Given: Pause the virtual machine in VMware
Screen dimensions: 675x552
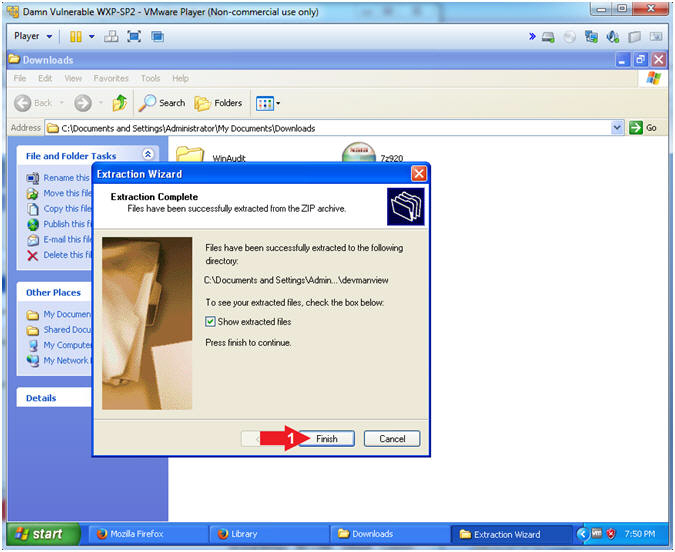Looking at the screenshot, I should pos(76,37).
